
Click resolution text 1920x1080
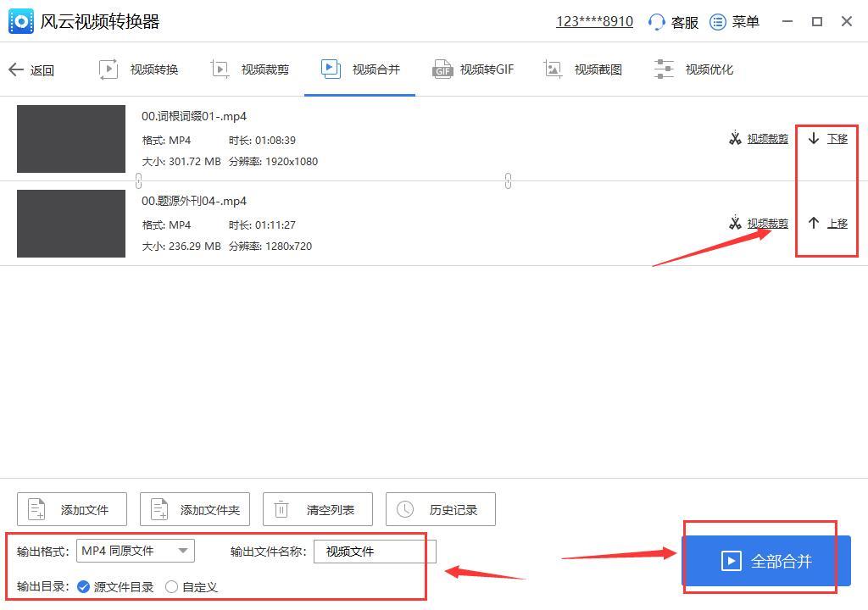292,162
